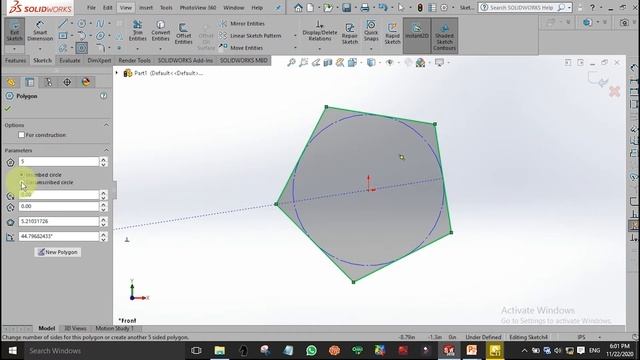Click the stepper beside the sides field
The width and height of the screenshot is (640, 360).
104,162
